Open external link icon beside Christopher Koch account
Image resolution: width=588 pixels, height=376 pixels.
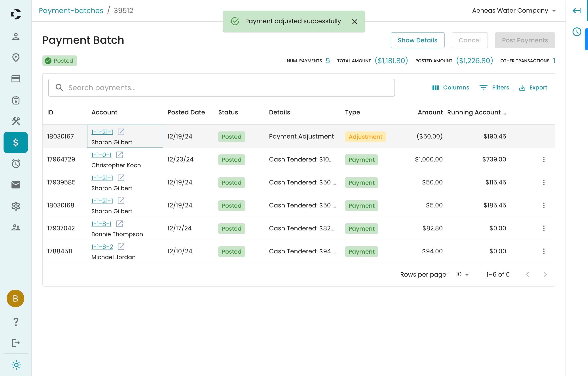119,155
